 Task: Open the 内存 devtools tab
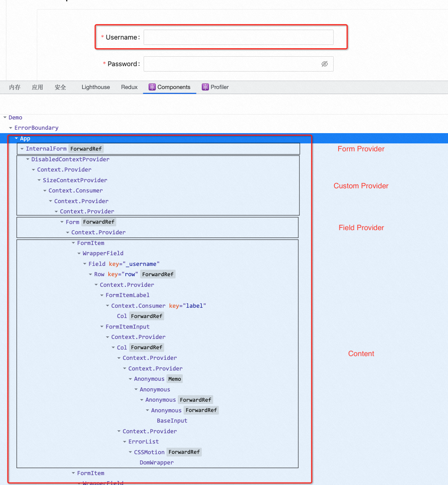[x=15, y=87]
